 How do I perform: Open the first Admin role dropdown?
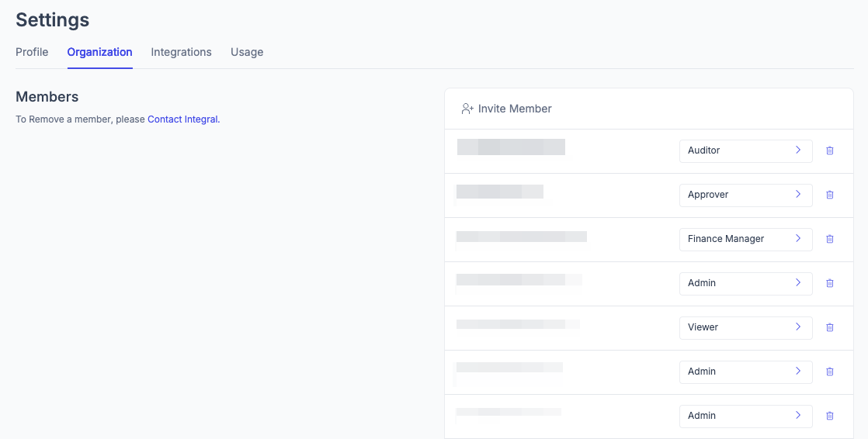pos(745,283)
